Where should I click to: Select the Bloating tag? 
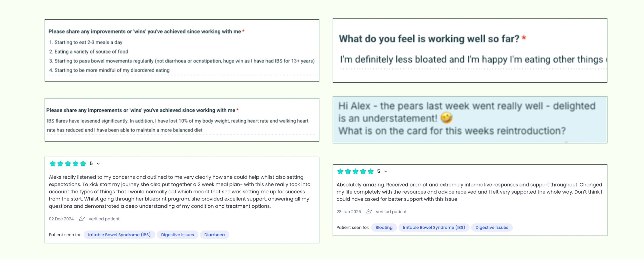tap(384, 227)
